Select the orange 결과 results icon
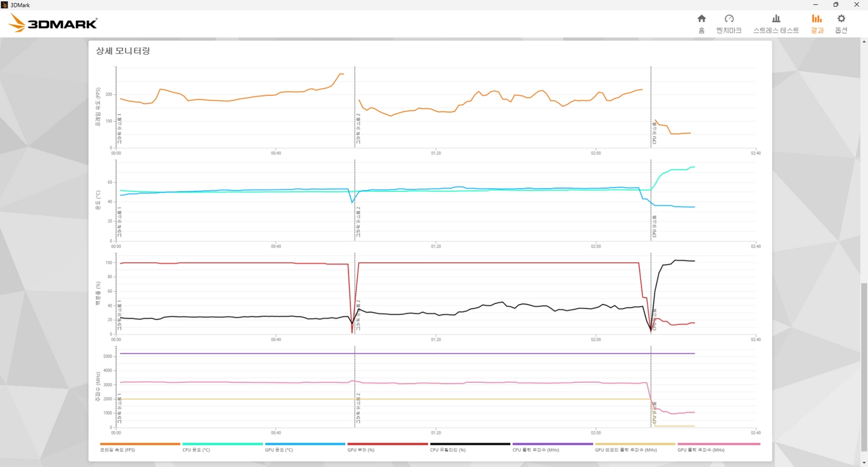This screenshot has height=467, width=868. tap(817, 19)
